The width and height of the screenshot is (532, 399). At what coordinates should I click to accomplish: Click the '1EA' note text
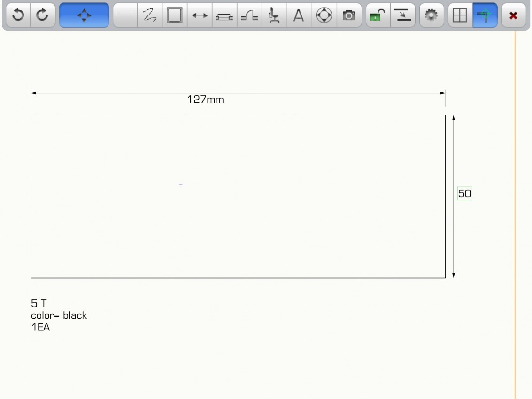point(40,327)
